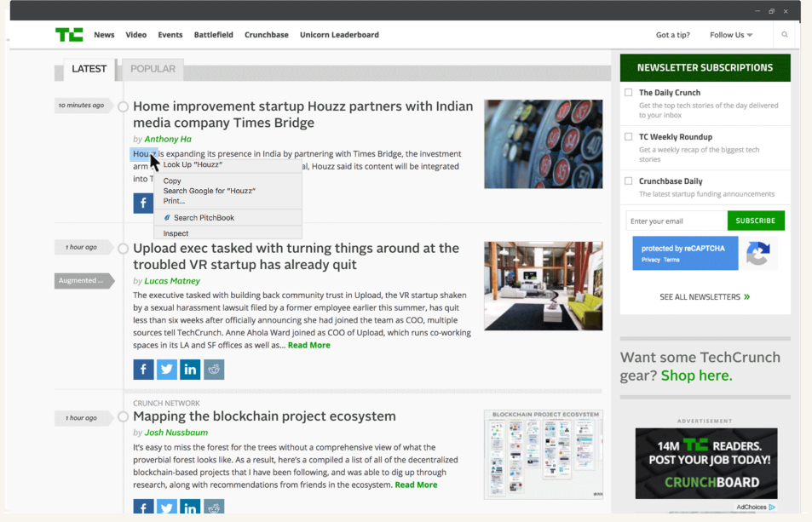The image size is (812, 522).
Task: Open Crunchbase navigation link
Action: pyautogui.click(x=266, y=35)
